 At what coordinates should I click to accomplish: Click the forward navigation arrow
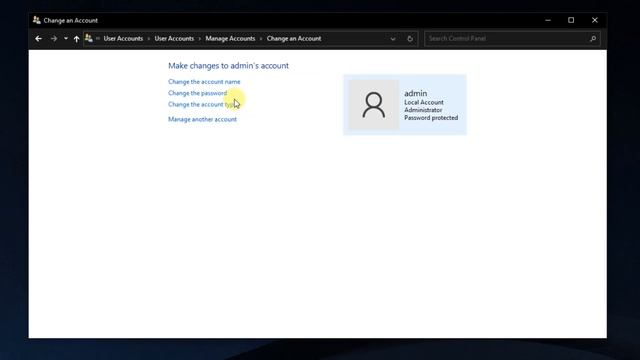pyautogui.click(x=54, y=39)
